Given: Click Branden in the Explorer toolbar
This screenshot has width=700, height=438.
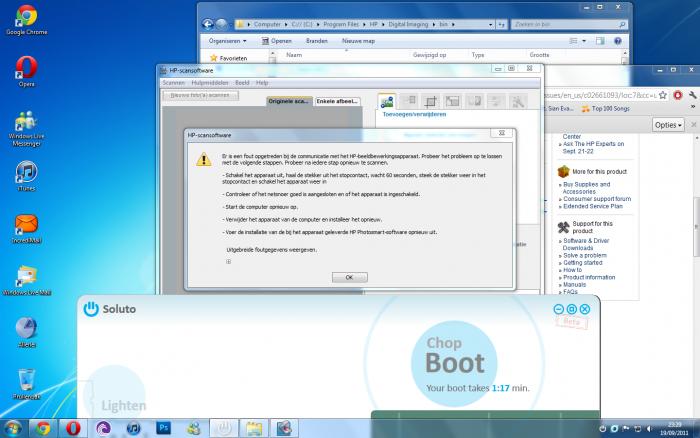Looking at the screenshot, I should pos(317,41).
